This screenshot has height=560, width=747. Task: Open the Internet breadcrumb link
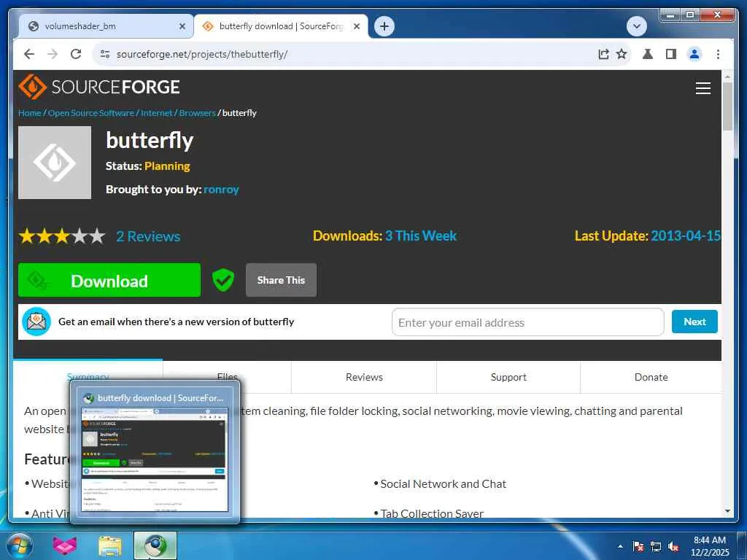click(x=156, y=113)
